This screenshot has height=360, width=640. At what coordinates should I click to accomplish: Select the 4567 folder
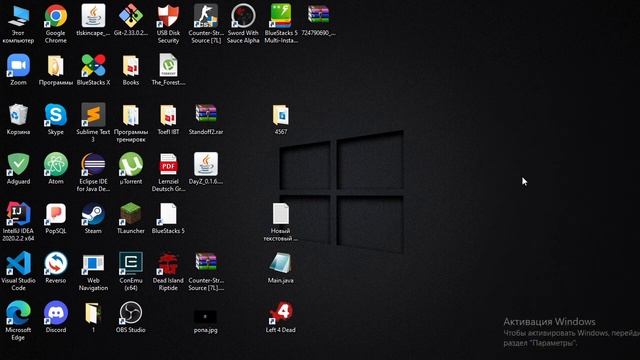(281, 115)
